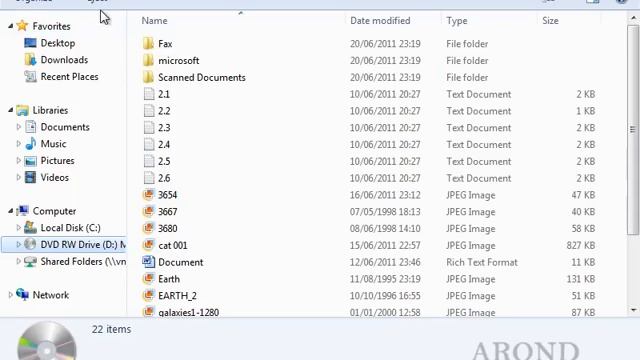Select the Earth JPEG image icon
Viewport: 640px width, 360px height.
point(149,279)
